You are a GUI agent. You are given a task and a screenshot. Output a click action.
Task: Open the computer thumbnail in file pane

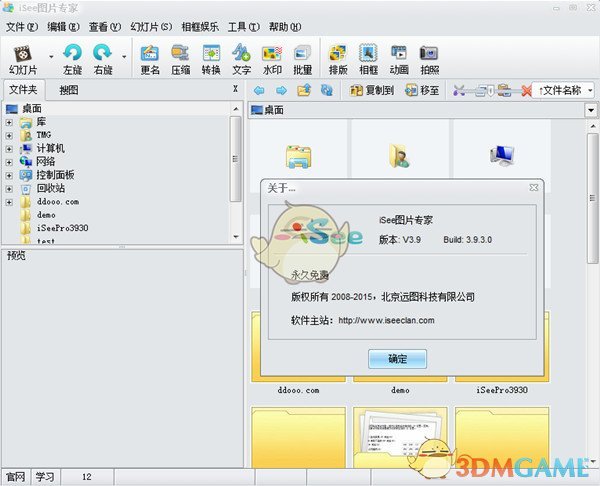pyautogui.click(x=502, y=155)
